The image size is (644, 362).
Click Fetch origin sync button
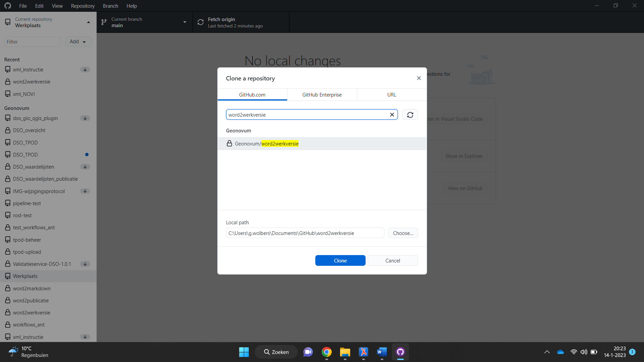pos(241,22)
